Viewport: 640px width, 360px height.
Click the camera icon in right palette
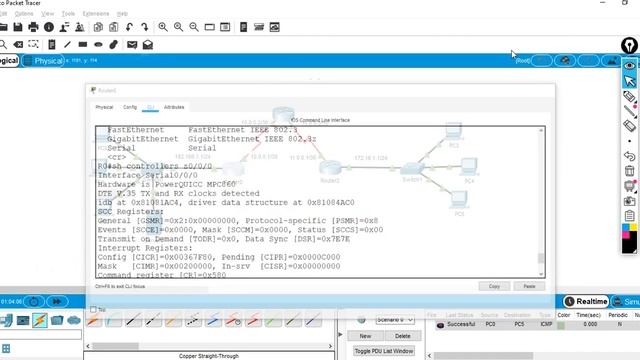pos(629,201)
